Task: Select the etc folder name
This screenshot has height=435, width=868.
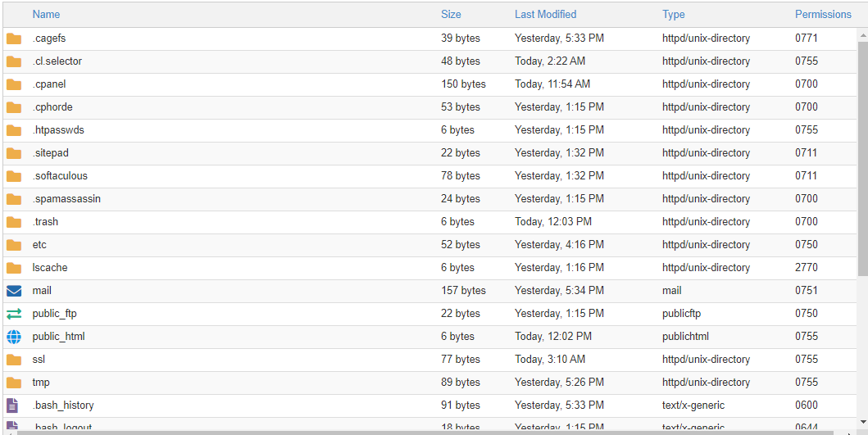Action: point(39,245)
